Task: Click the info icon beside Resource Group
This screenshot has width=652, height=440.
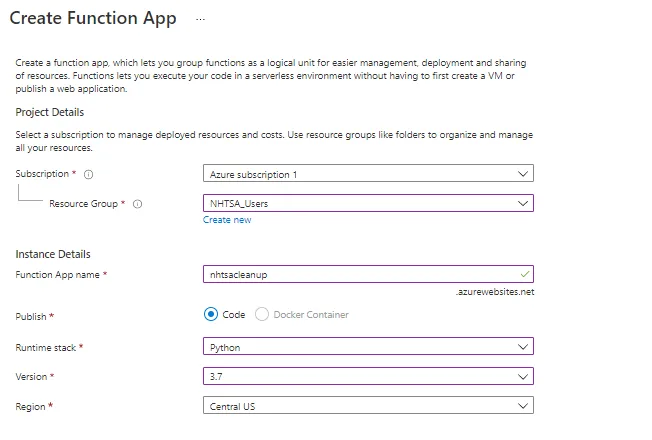Action: (137, 204)
